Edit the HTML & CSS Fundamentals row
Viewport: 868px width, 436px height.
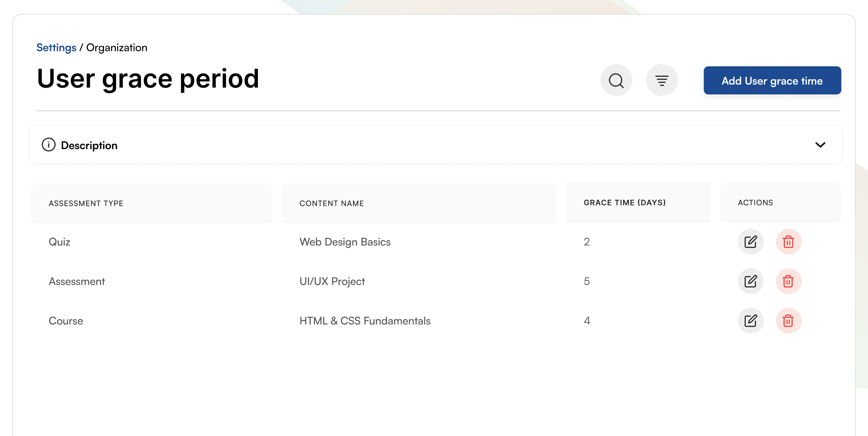[751, 321]
